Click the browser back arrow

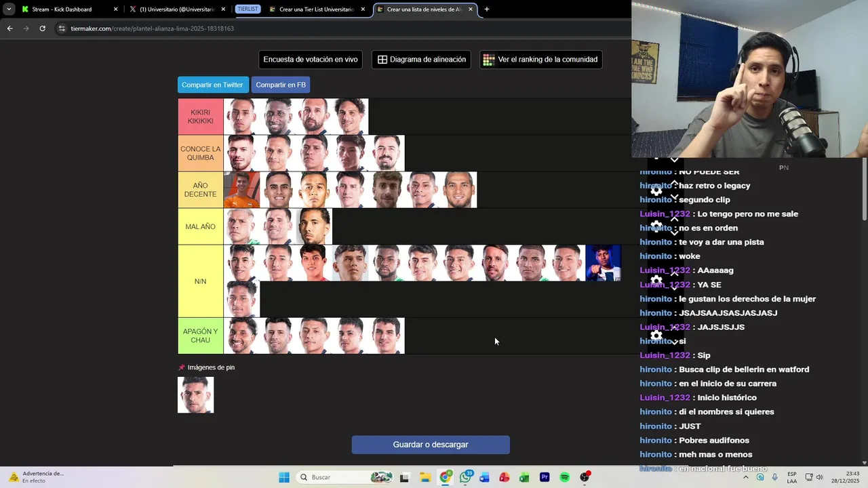coord(9,28)
